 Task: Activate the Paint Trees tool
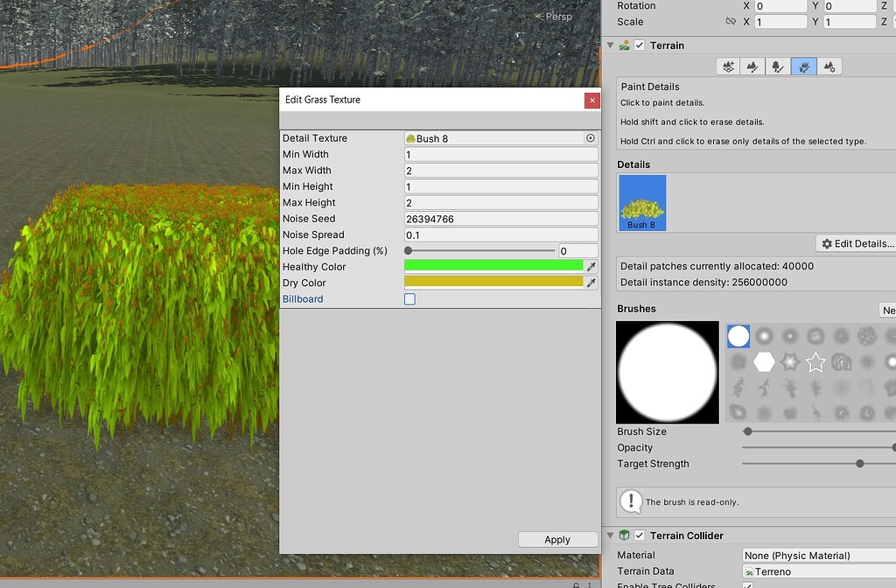[778, 66]
